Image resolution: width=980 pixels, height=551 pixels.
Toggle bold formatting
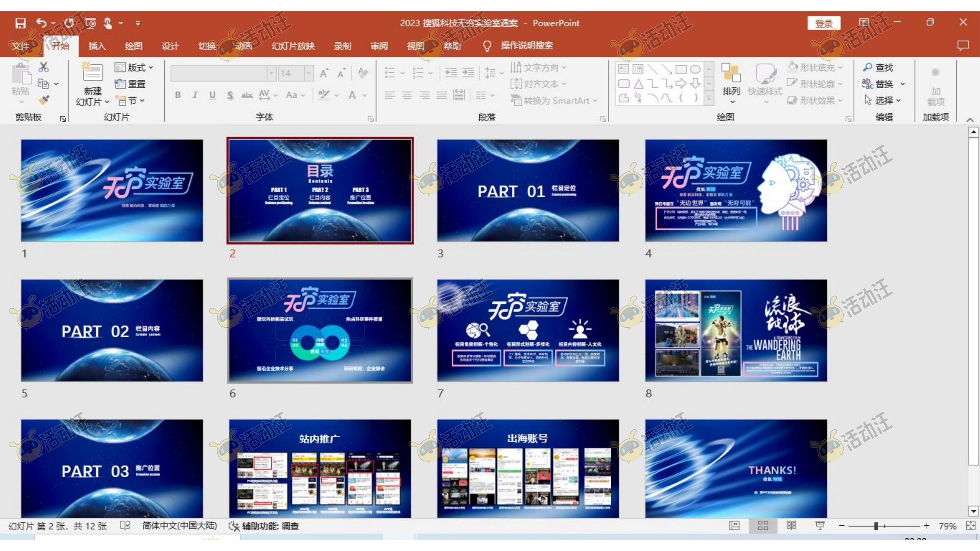click(178, 95)
